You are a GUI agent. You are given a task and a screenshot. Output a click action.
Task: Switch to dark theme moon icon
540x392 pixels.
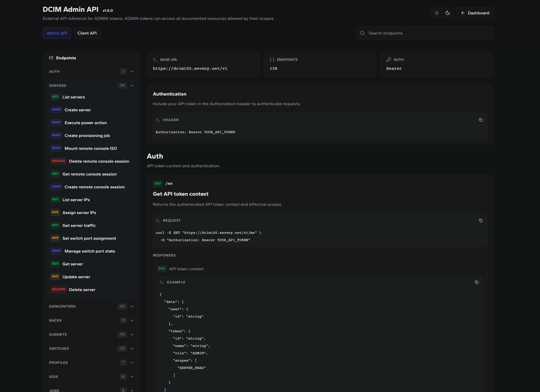tap(448, 13)
